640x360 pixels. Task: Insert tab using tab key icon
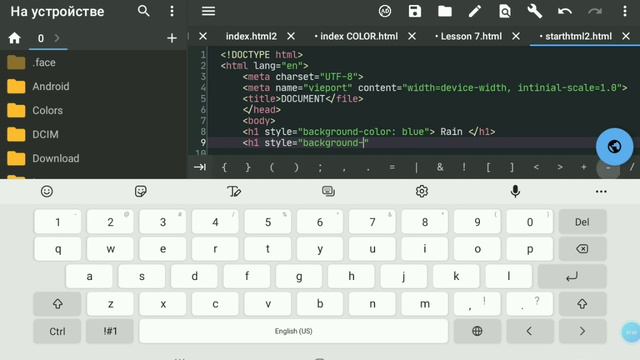200,167
